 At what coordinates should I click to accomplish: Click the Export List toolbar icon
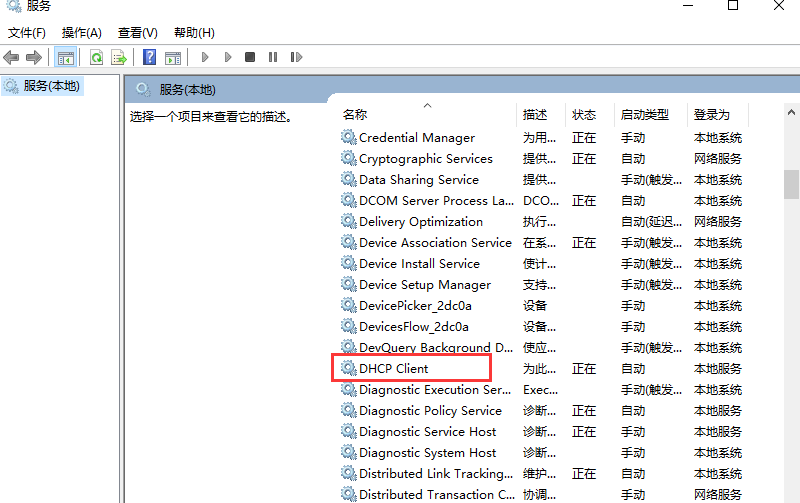[119, 58]
